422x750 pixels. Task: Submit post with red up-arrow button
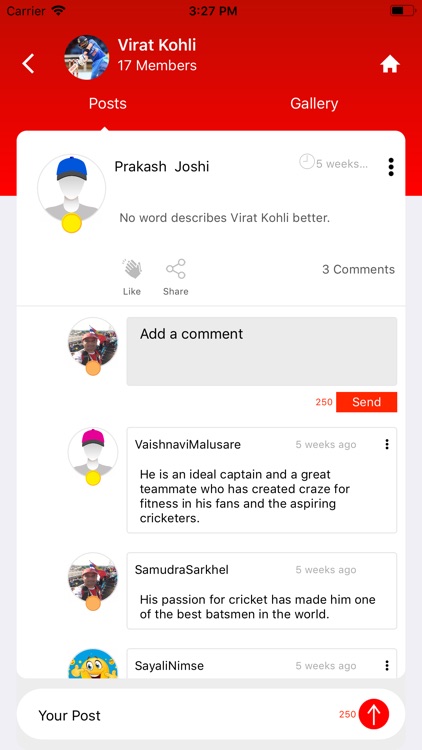374,714
